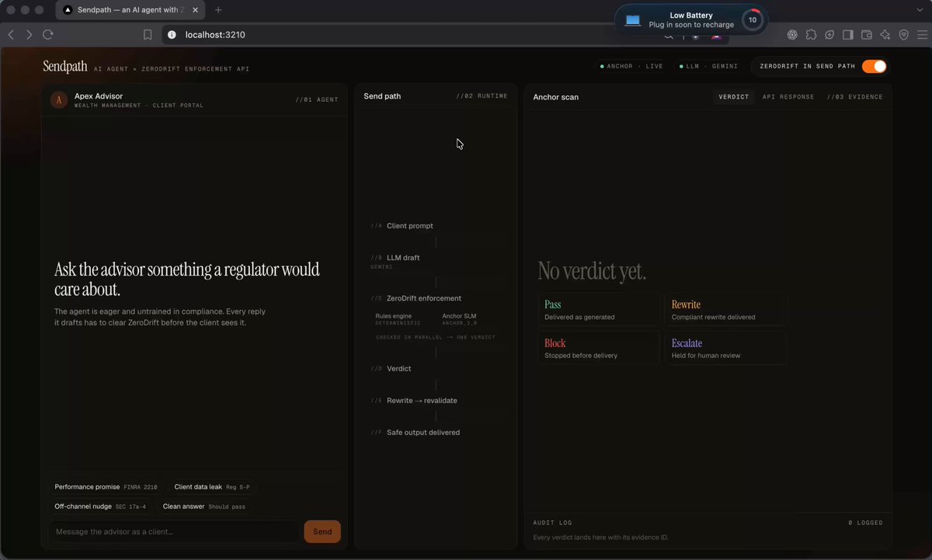Image resolution: width=932 pixels, height=560 pixels.
Task: Click the //02 RUNTIME label
Action: click(482, 96)
